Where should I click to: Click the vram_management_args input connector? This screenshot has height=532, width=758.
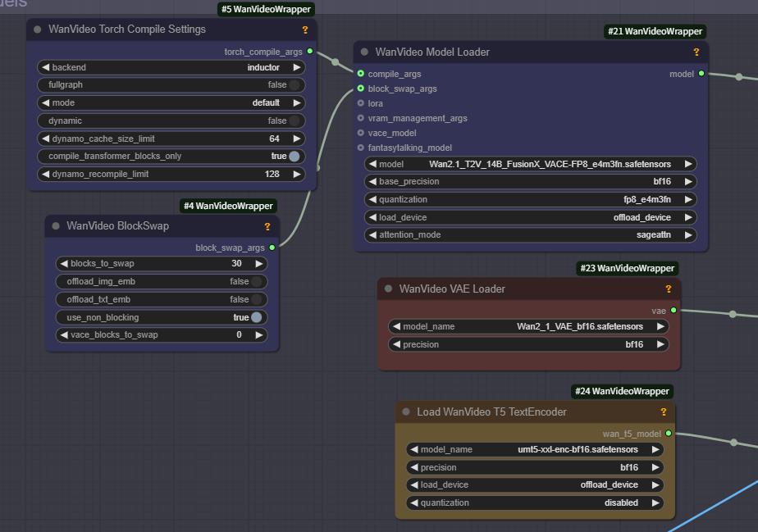361,118
